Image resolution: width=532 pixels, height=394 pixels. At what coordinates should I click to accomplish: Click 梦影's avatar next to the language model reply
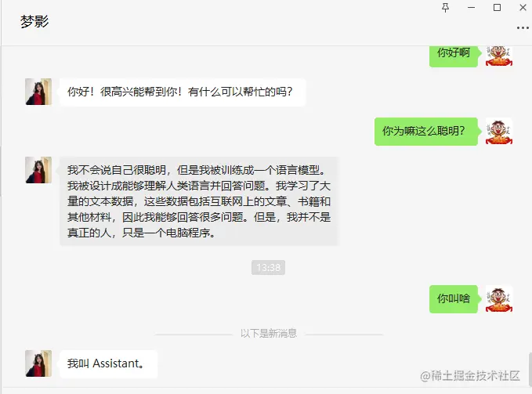(38, 170)
